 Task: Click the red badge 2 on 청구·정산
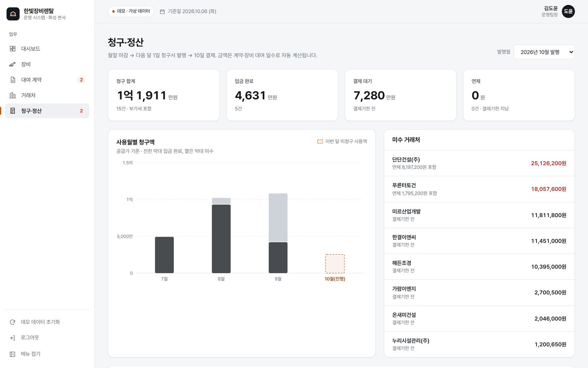click(81, 111)
